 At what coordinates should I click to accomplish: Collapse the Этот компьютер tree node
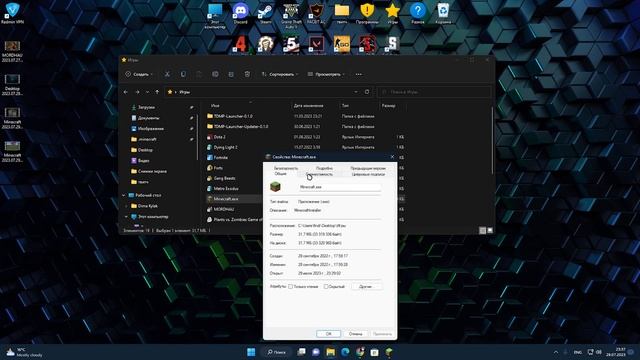[126, 217]
